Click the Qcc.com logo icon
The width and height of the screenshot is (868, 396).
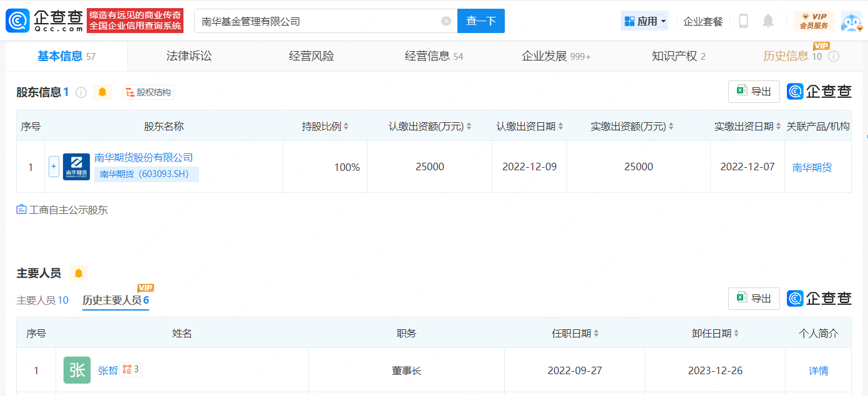click(x=17, y=21)
